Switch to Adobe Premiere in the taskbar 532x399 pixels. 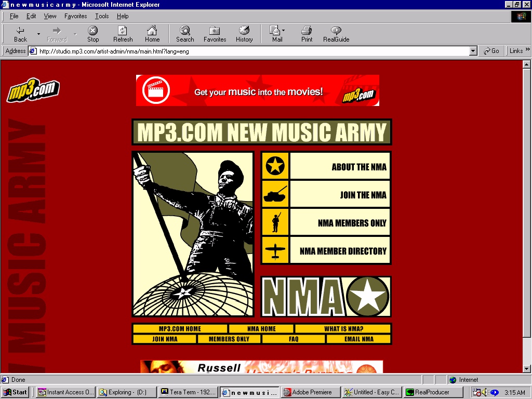tap(310, 392)
